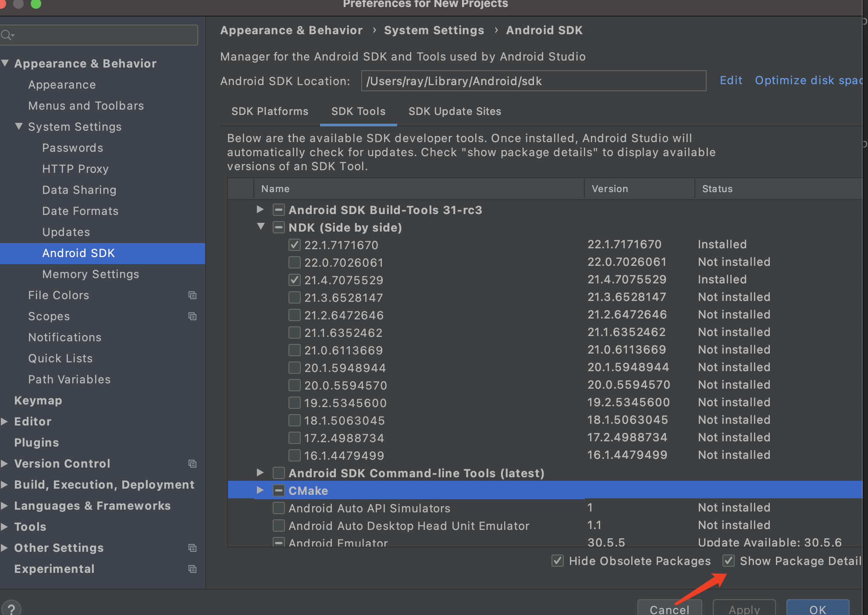This screenshot has height=615, width=868.
Task: Click project-level icon beside Experimental
Action: pos(192,569)
